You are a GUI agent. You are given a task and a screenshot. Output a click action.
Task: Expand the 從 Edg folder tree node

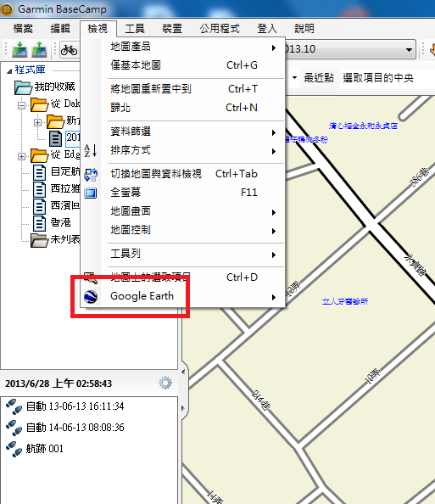click(21, 157)
